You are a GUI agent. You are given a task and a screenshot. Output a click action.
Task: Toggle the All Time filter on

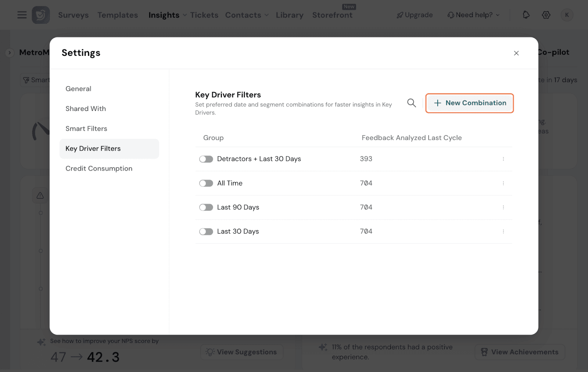tap(206, 183)
